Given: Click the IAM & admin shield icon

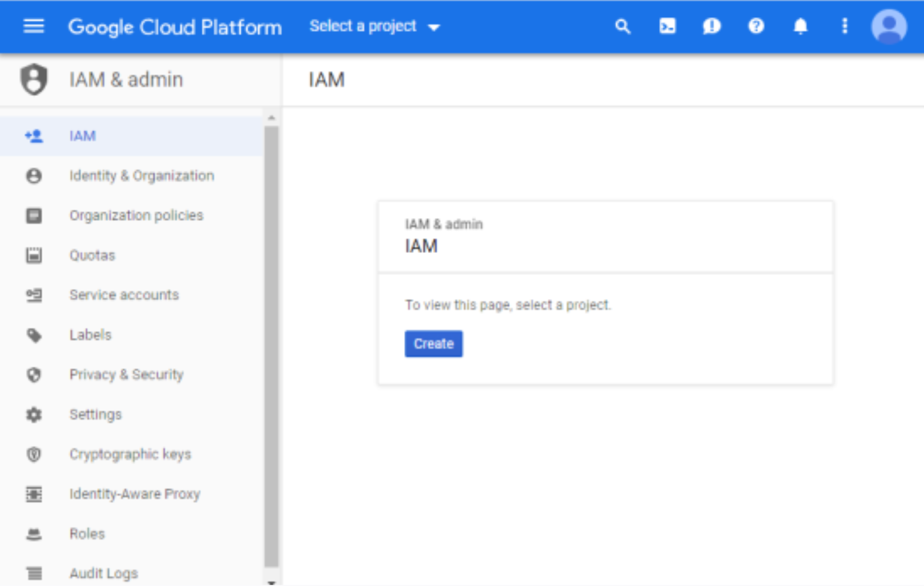Looking at the screenshot, I should [34, 79].
